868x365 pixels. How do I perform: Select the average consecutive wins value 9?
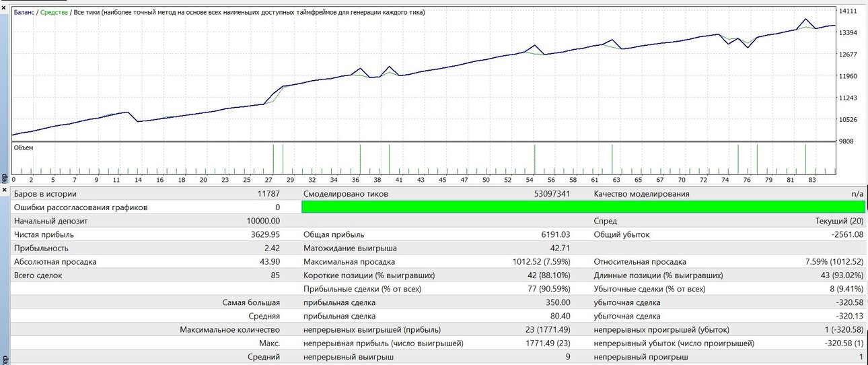click(x=567, y=357)
